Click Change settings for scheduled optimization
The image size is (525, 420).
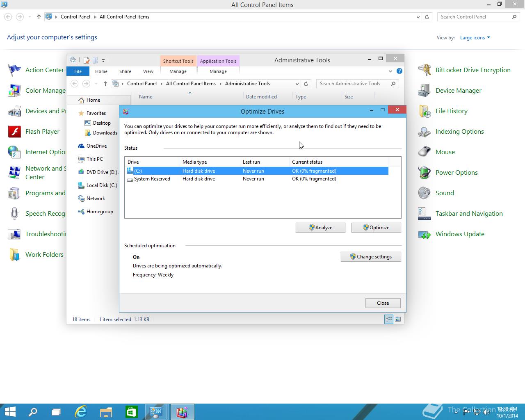pos(371,257)
